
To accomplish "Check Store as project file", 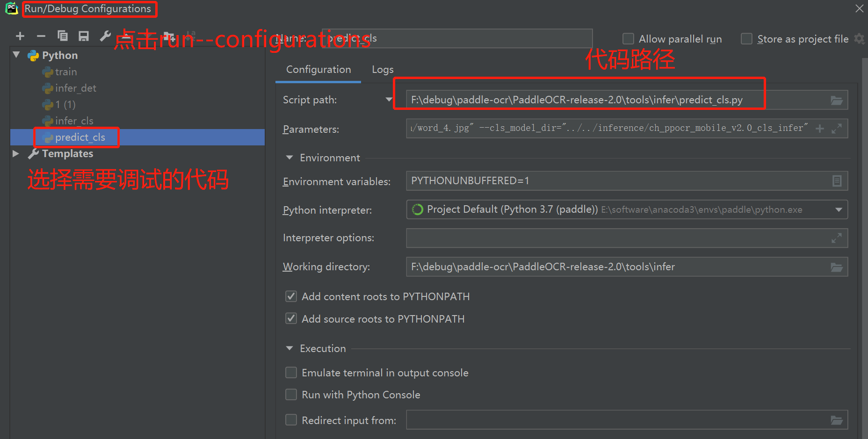I will click(x=746, y=39).
